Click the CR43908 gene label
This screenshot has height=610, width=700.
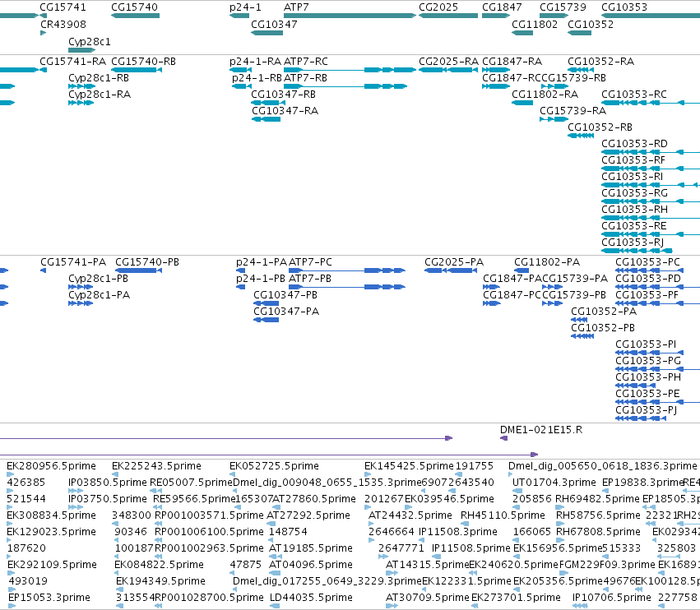pos(63,24)
